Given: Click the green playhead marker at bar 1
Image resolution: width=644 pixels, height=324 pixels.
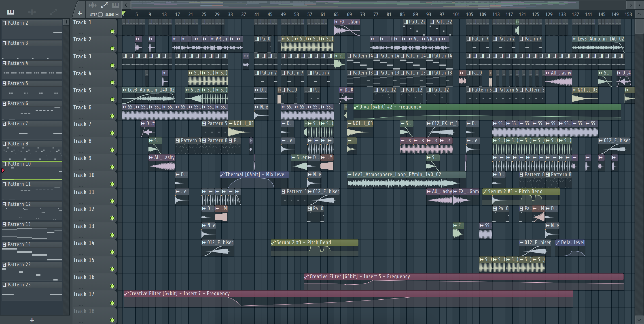Looking at the screenshot, I should (x=123, y=13).
